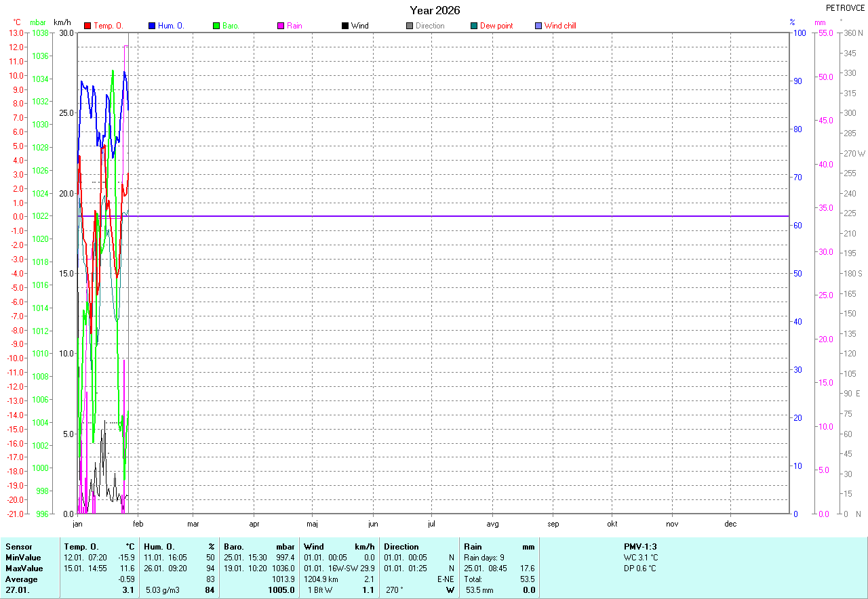Click the PETROVCE station name
Viewport: 868px width, 599px height.
tap(845, 8)
